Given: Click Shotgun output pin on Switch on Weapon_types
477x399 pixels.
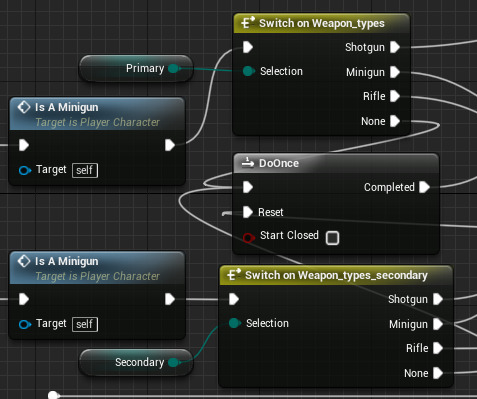Looking at the screenshot, I should click(395, 47).
